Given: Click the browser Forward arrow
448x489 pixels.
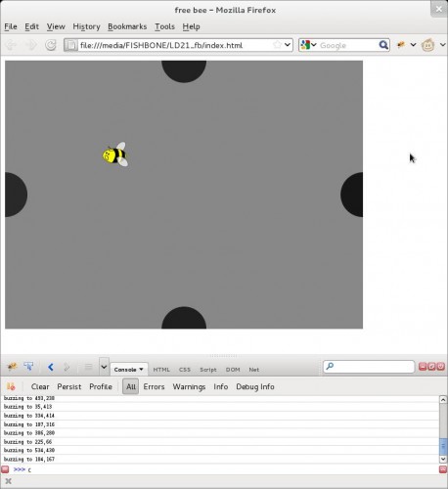Looking at the screenshot, I should [x=31, y=45].
